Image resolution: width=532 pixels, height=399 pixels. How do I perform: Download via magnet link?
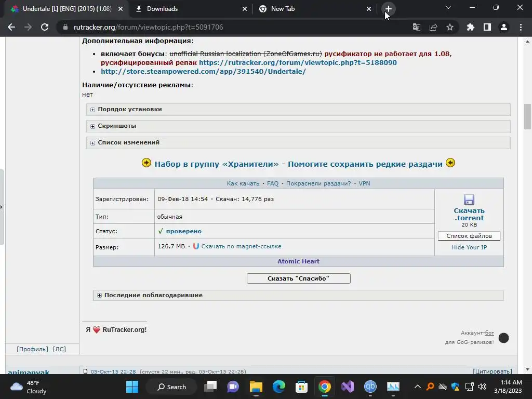(241, 246)
